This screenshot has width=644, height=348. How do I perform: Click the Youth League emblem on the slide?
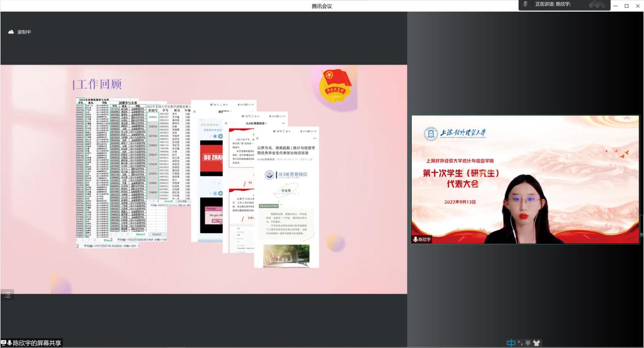[x=334, y=84]
